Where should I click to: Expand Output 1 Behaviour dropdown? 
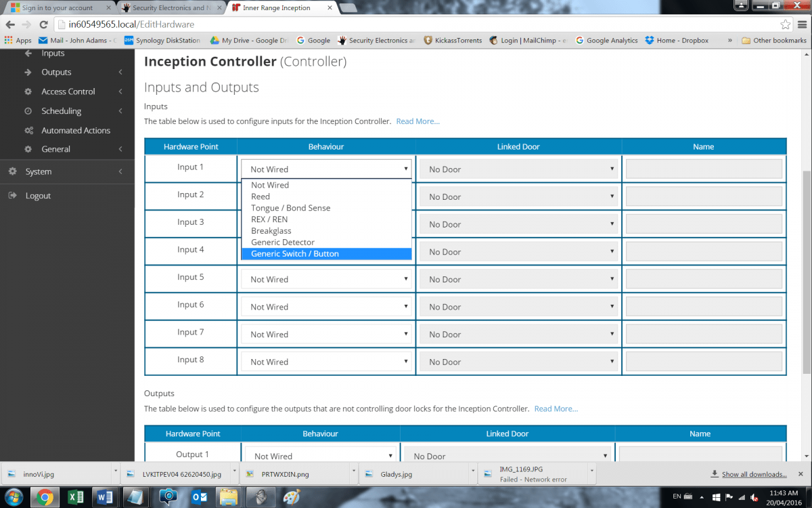[x=320, y=456]
